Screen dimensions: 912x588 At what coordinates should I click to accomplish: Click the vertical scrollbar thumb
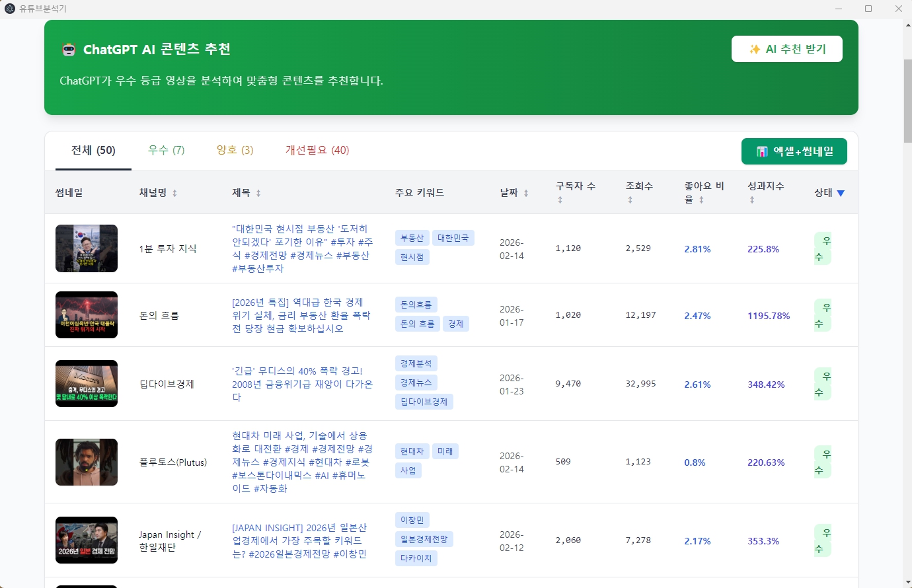(907, 100)
